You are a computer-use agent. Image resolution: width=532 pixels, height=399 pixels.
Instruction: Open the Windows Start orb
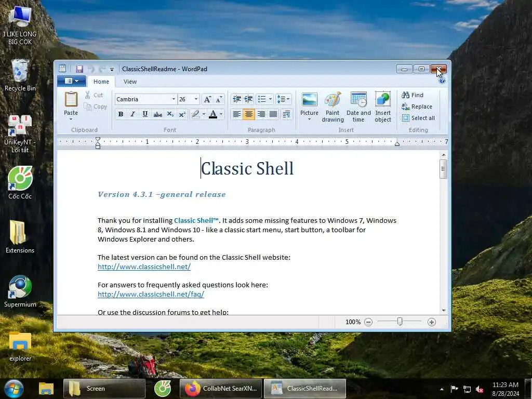click(x=13, y=389)
